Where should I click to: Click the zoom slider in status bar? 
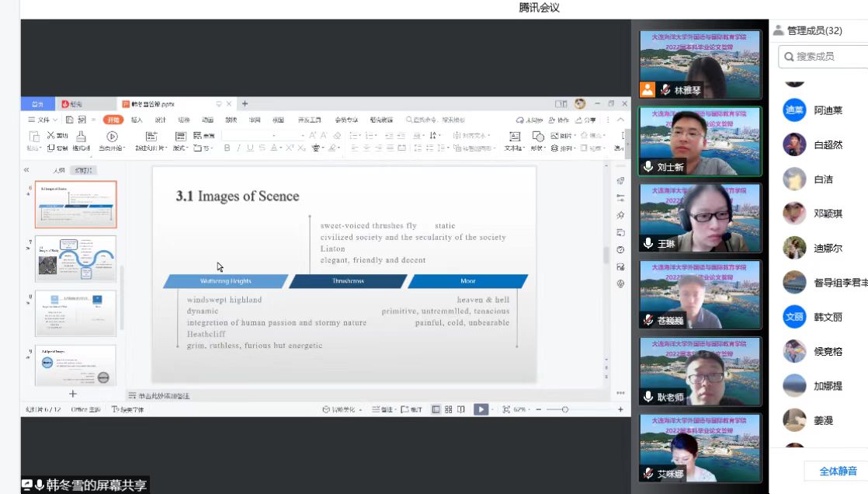(564, 409)
